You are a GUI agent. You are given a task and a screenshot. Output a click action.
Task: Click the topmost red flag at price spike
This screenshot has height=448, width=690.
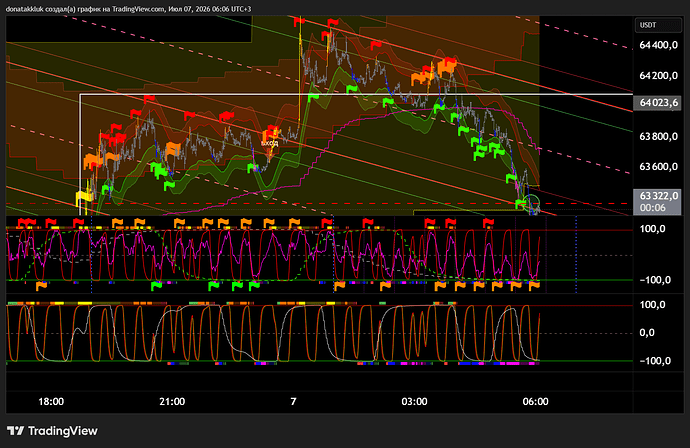[x=299, y=21]
